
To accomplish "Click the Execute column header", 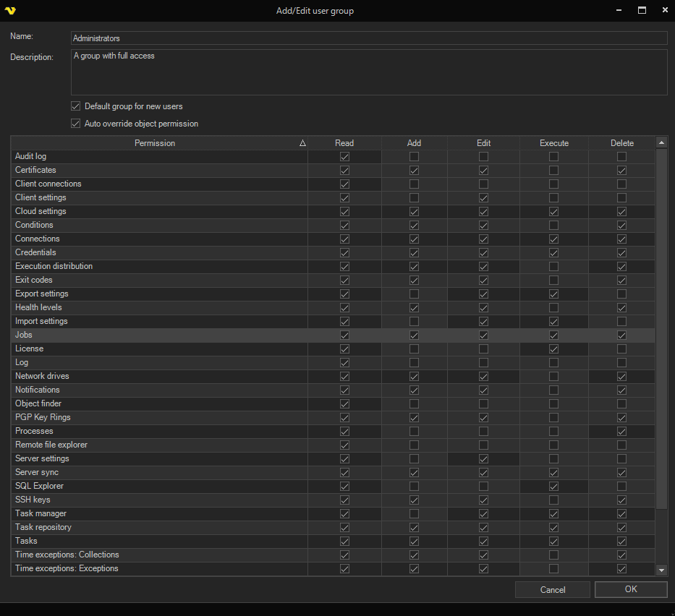I will point(553,143).
